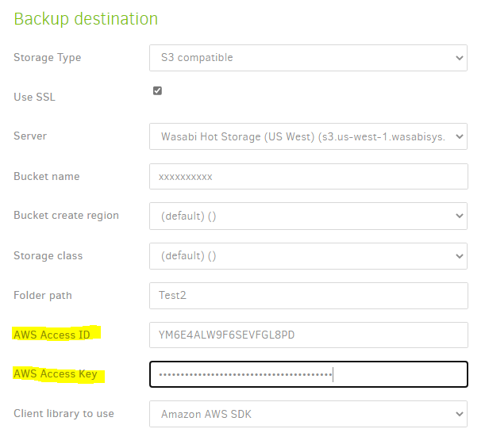Expand the Storage class dropdown
The width and height of the screenshot is (485, 448).
[x=308, y=255]
